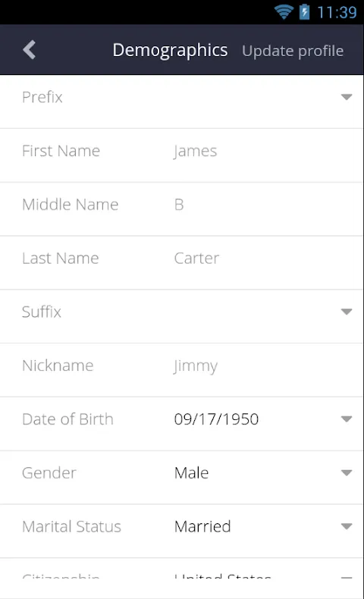Tap the Prefix row label
This screenshot has width=364, height=599.
[x=42, y=97]
